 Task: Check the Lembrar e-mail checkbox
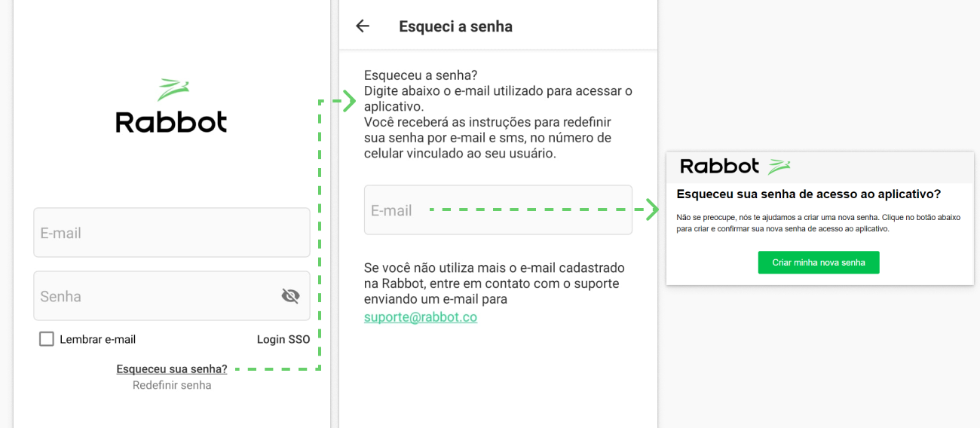pyautogui.click(x=47, y=339)
